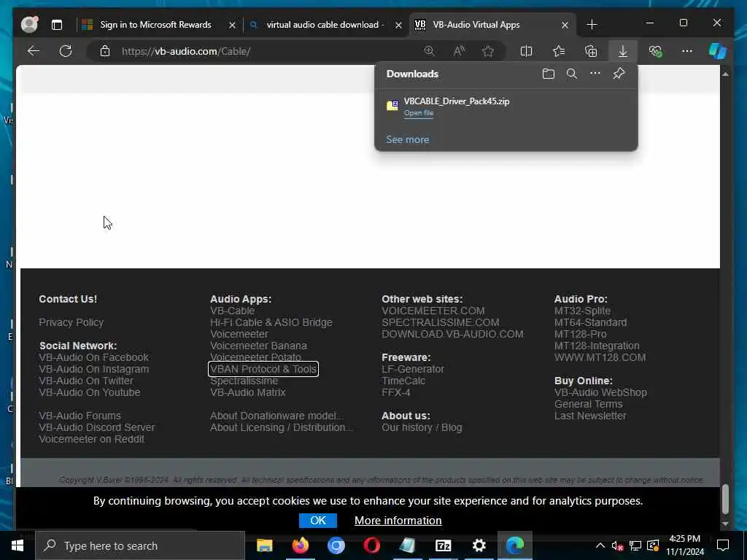
Task: Open VBAN Protocol & Tools link
Action: pos(263,369)
